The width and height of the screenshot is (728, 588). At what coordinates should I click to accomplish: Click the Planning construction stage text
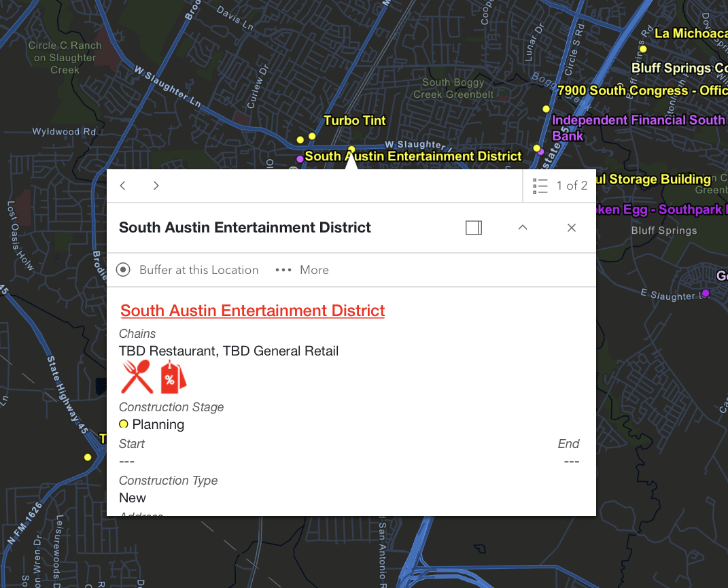(x=158, y=424)
